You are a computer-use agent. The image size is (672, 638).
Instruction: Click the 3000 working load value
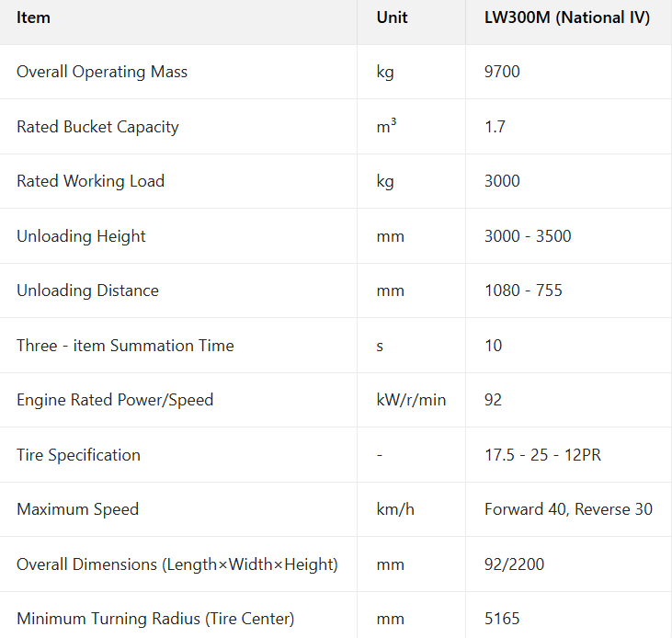tap(502, 181)
